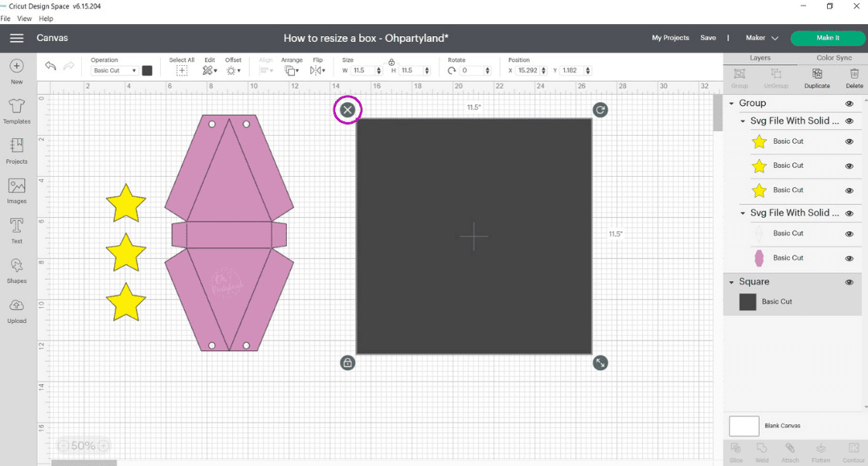Open the Images library

(17, 191)
